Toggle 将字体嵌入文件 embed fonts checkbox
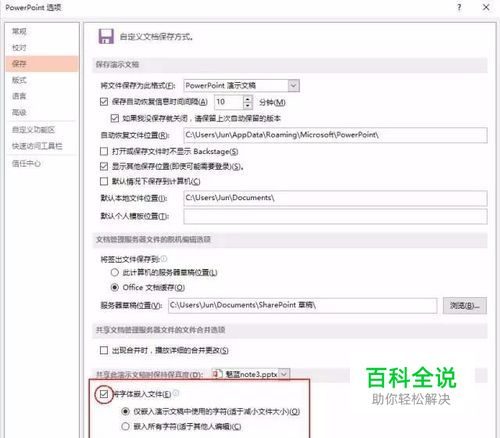This screenshot has width=500, height=438. pos(104,394)
